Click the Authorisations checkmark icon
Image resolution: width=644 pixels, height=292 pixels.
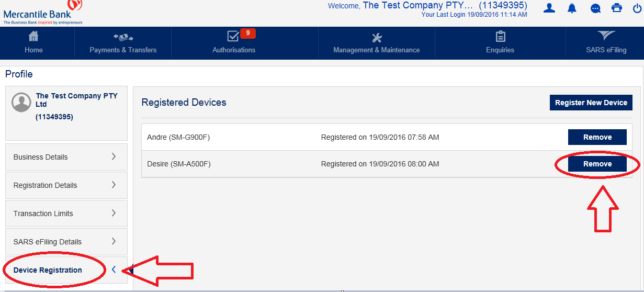tap(233, 37)
